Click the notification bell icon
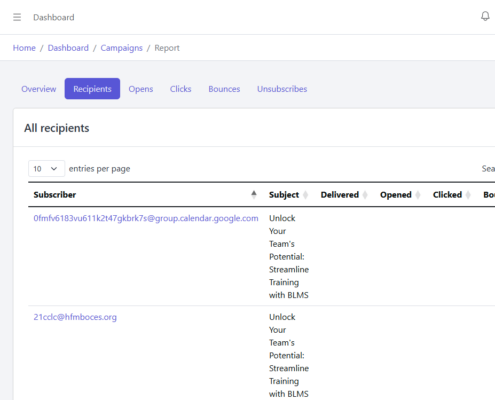The image size is (495, 400). [485, 16]
